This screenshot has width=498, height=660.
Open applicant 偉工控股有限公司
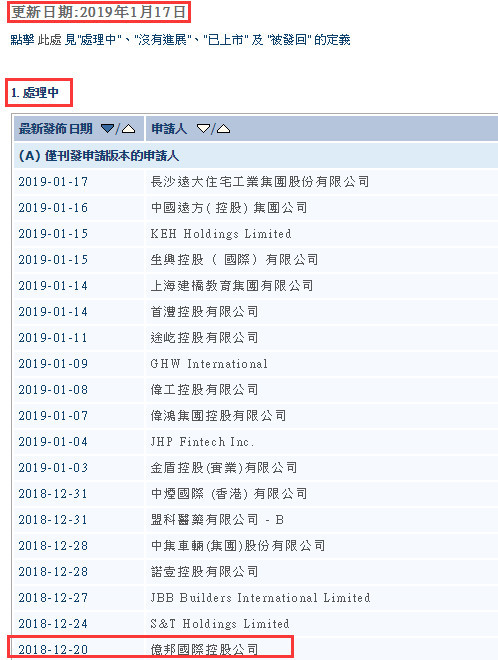pyautogui.click(x=204, y=390)
